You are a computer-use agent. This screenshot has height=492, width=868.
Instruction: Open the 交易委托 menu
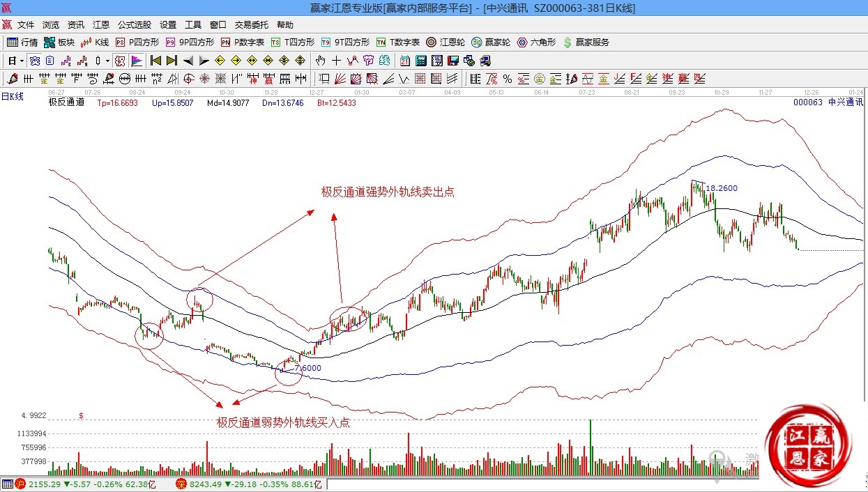tap(251, 24)
